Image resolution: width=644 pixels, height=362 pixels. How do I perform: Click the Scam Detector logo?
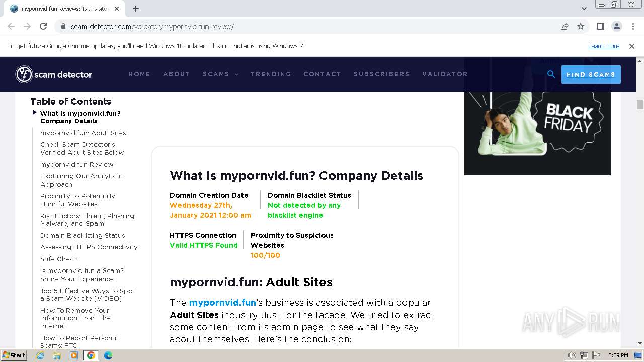[x=54, y=74]
